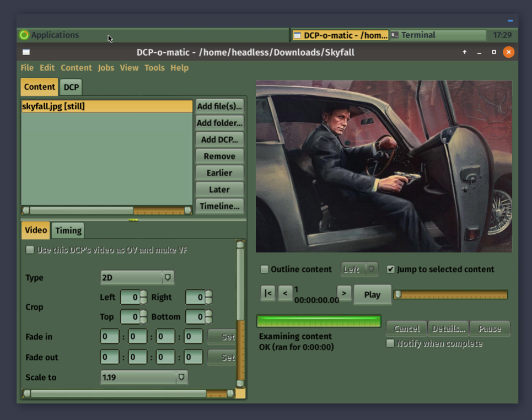Toggle Notify when complete checkbox
This screenshot has width=532, height=420.
pyautogui.click(x=390, y=343)
